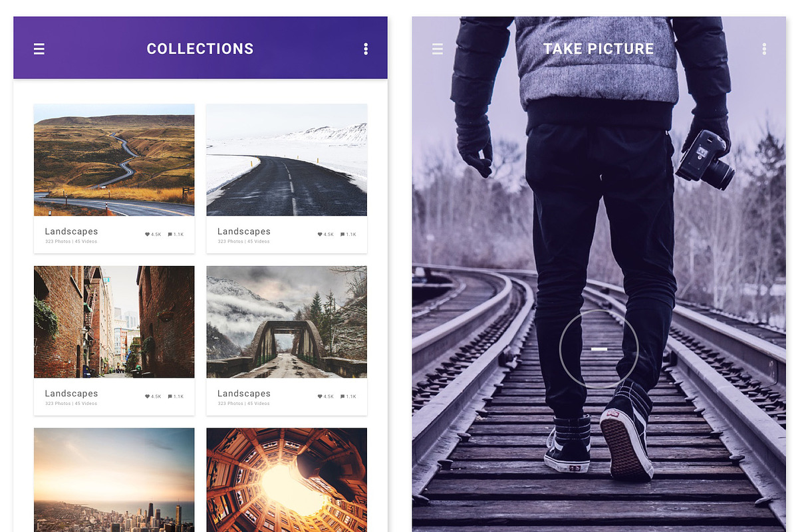Image resolution: width=798 pixels, height=532 pixels.
Task: Click the Landscapes title under the hill road photo
Action: pos(71,231)
